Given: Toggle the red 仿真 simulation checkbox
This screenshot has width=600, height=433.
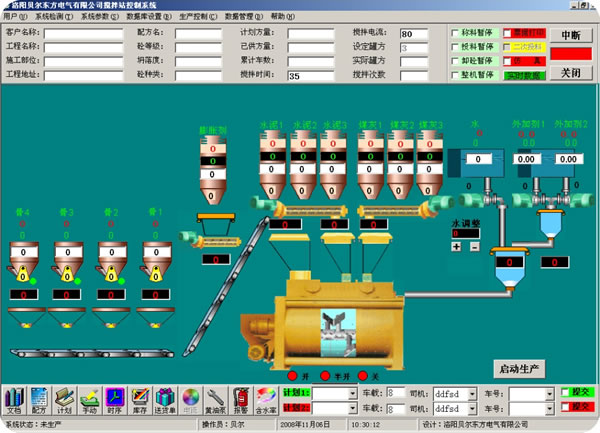Looking at the screenshot, I should tap(507, 61).
